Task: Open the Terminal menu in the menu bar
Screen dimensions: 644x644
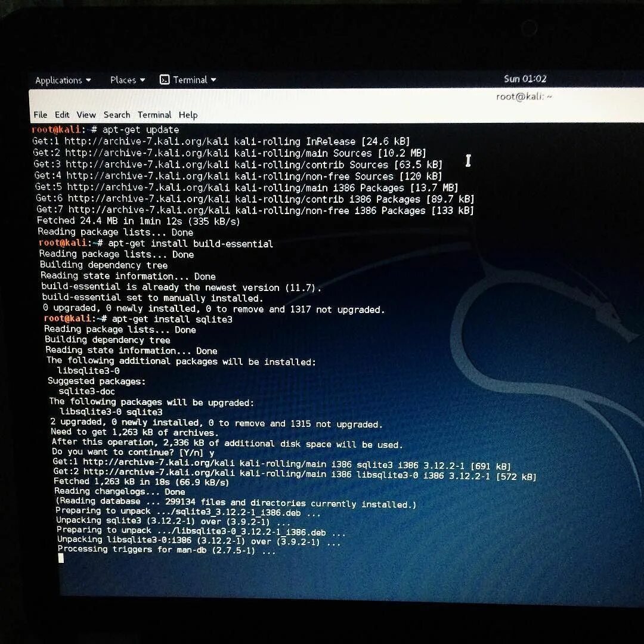Action: 154,114
